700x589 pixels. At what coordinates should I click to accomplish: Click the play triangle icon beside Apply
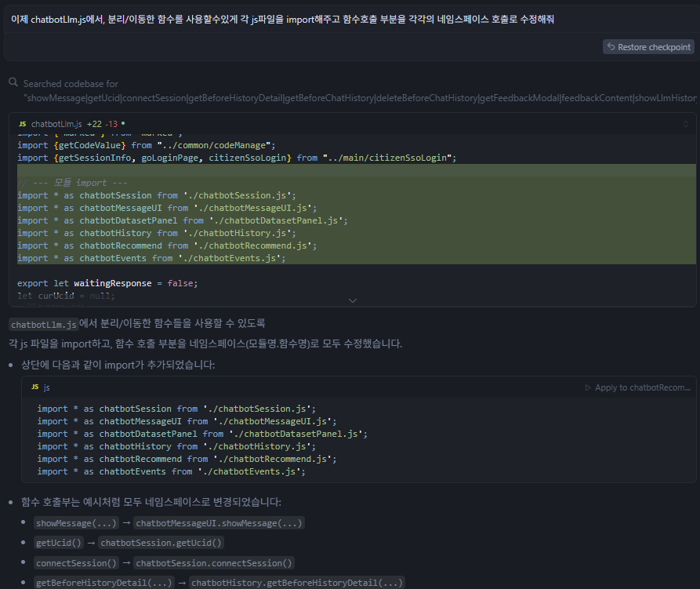(x=588, y=387)
